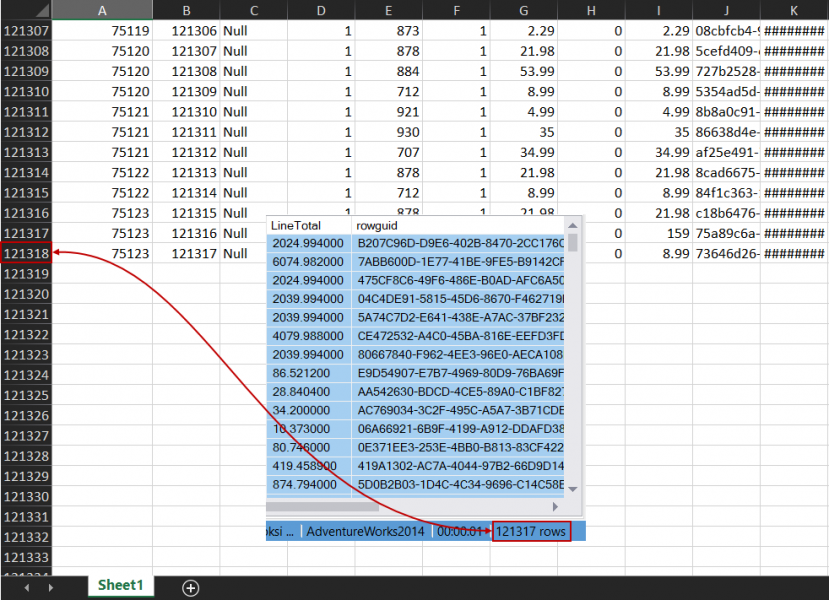This screenshot has width=829, height=600.
Task: Select column K header
Action: click(x=793, y=10)
